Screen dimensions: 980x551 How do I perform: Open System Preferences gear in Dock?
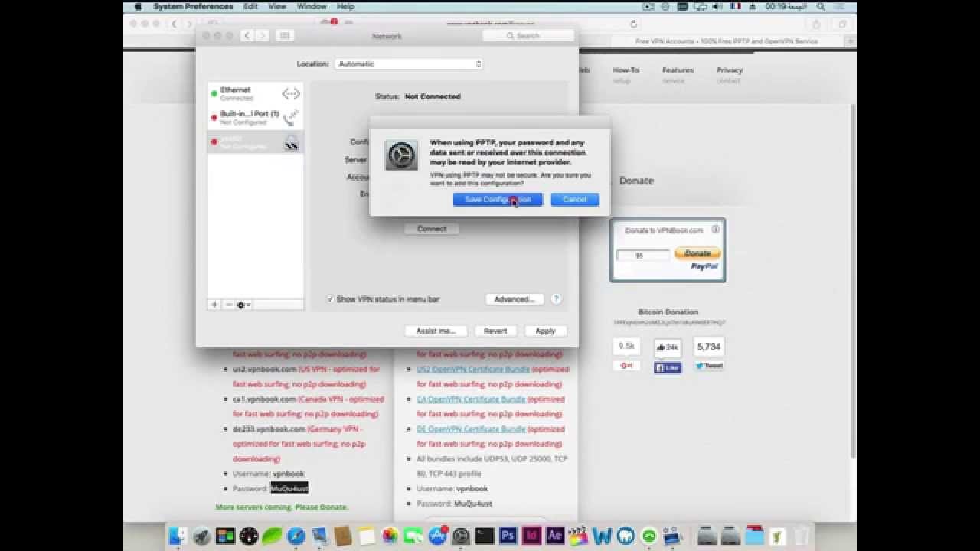(461, 536)
